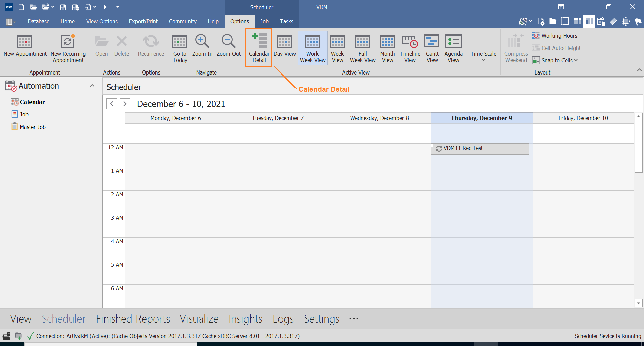Click the ribbon display options icon in title bar
The height and width of the screenshot is (346, 644).
[x=561, y=7]
